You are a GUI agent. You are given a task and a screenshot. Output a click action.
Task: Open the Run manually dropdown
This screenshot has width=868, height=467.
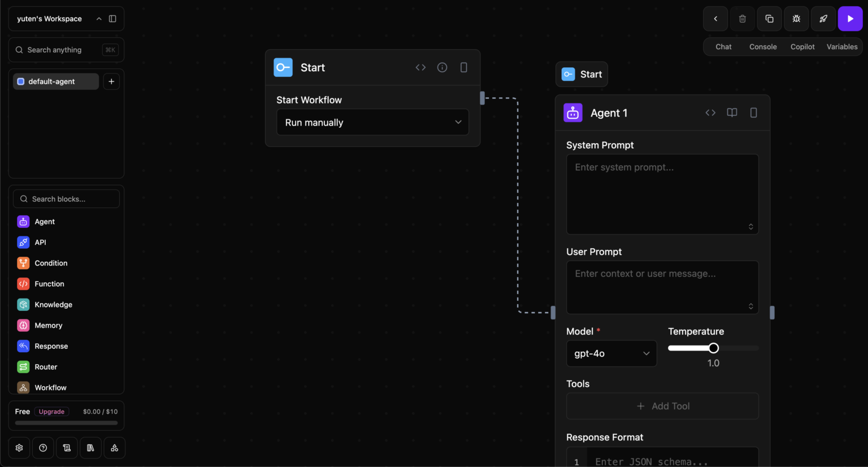372,122
